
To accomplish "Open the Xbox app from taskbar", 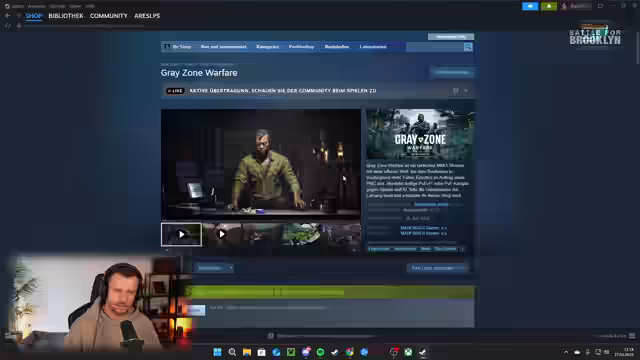I will click(x=408, y=352).
